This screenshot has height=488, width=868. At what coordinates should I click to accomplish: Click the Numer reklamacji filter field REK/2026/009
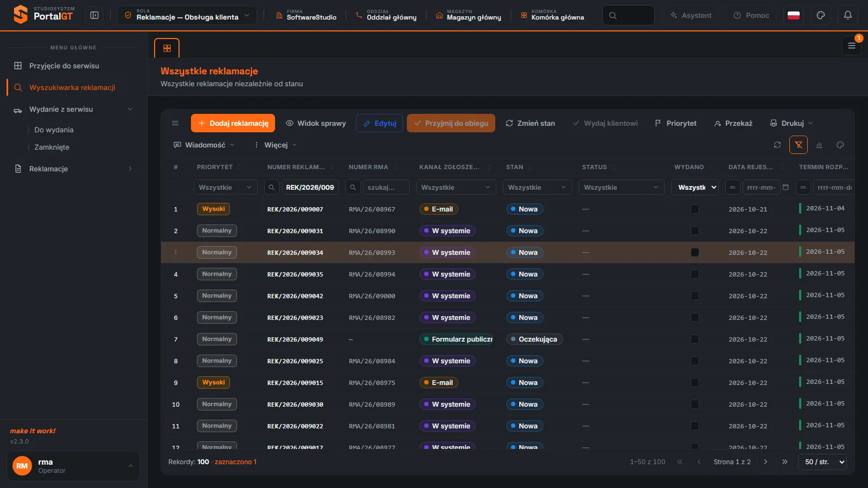point(310,187)
